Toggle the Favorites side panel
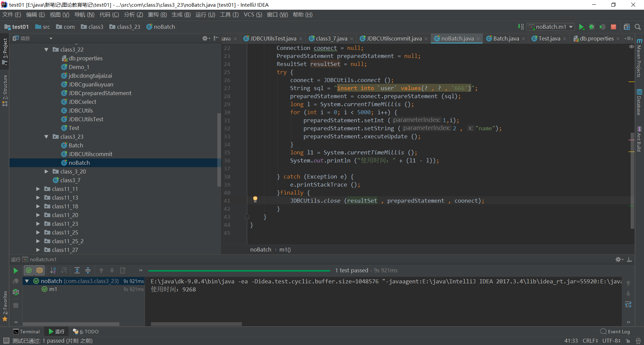Screen dimensions: 644x345 5,306
